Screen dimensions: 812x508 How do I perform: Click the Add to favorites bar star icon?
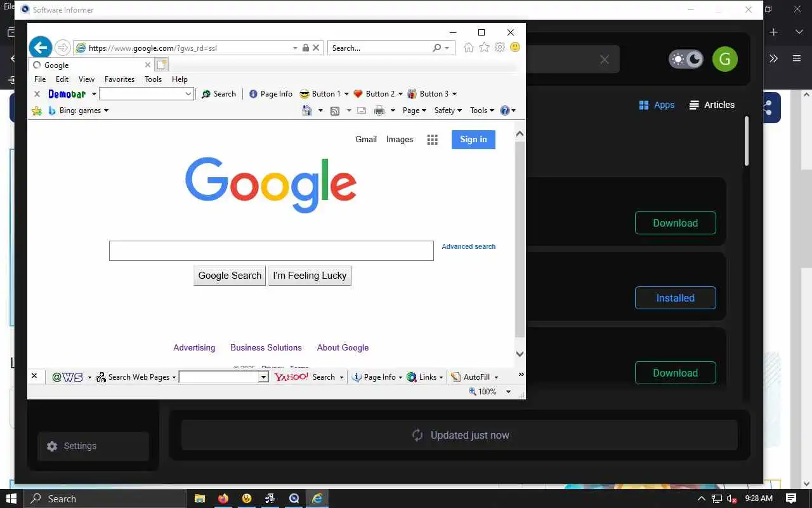[37, 110]
